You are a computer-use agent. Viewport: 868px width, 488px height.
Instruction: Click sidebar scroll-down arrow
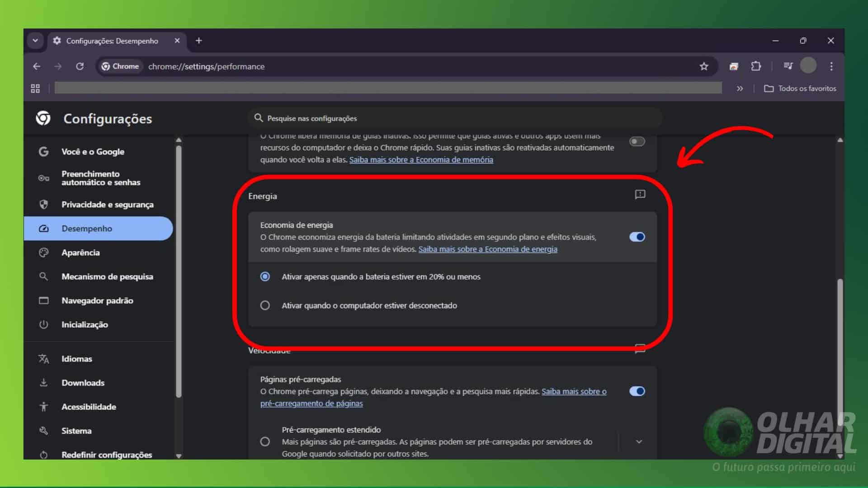[x=179, y=456]
